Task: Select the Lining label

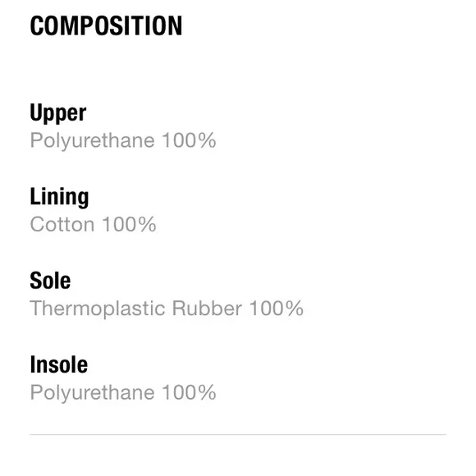Action: tap(59, 197)
